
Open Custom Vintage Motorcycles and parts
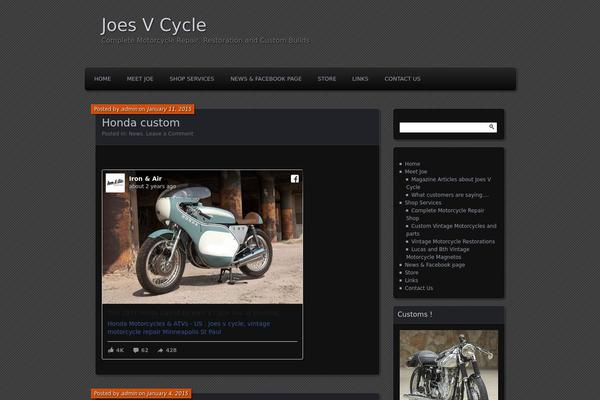coord(452,230)
